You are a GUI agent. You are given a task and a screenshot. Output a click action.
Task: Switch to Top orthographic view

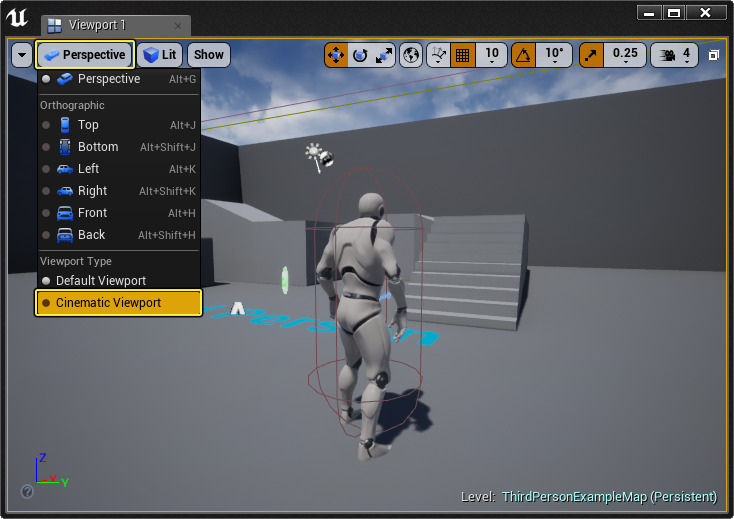119,125
